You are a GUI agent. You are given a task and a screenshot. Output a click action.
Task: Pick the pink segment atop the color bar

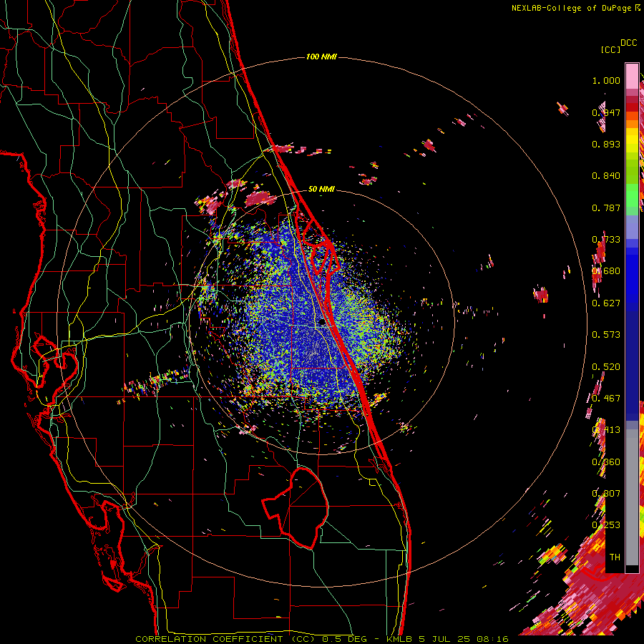632,77
